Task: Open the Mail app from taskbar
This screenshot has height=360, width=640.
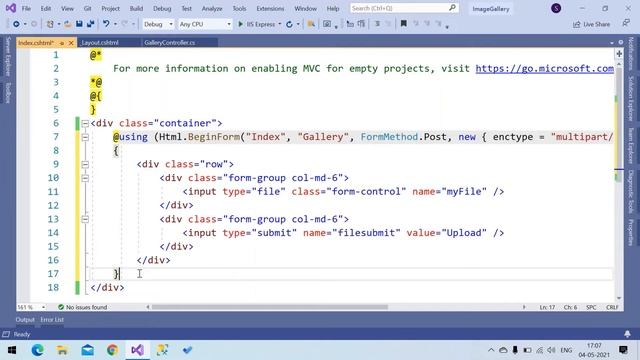Action: coord(87,350)
